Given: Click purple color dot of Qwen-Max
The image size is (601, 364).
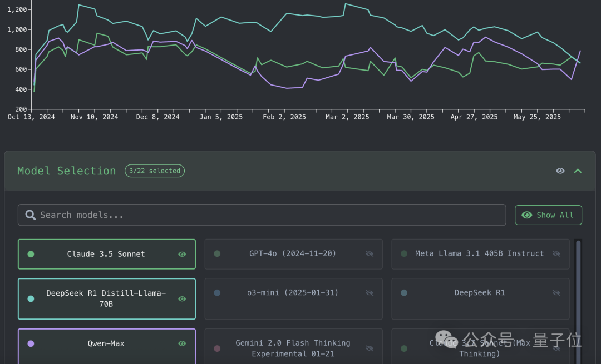Looking at the screenshot, I should (x=31, y=343).
